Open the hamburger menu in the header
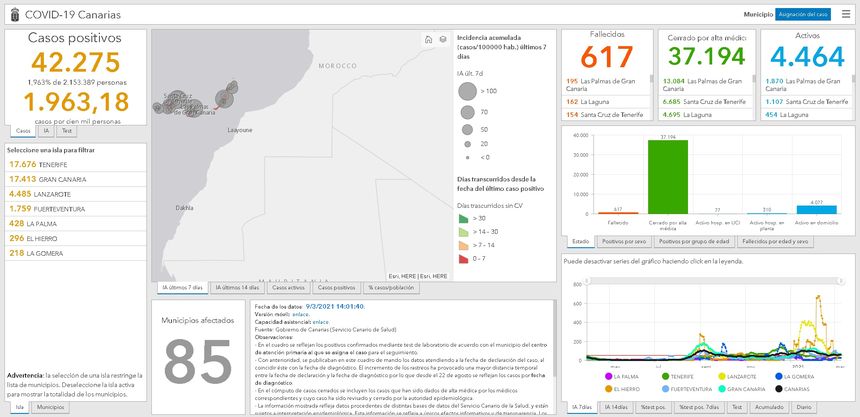 coord(846,14)
